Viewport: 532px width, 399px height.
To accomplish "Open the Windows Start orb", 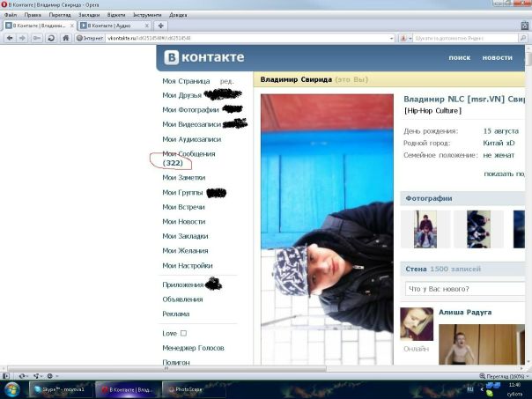I will 11,389.
